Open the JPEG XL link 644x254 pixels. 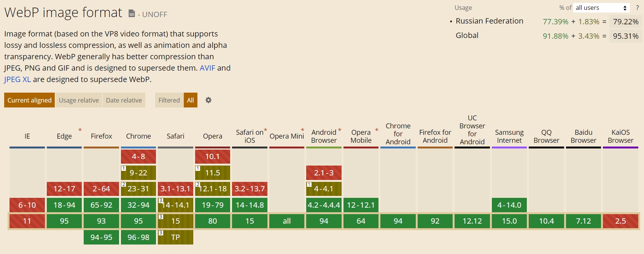(17, 79)
